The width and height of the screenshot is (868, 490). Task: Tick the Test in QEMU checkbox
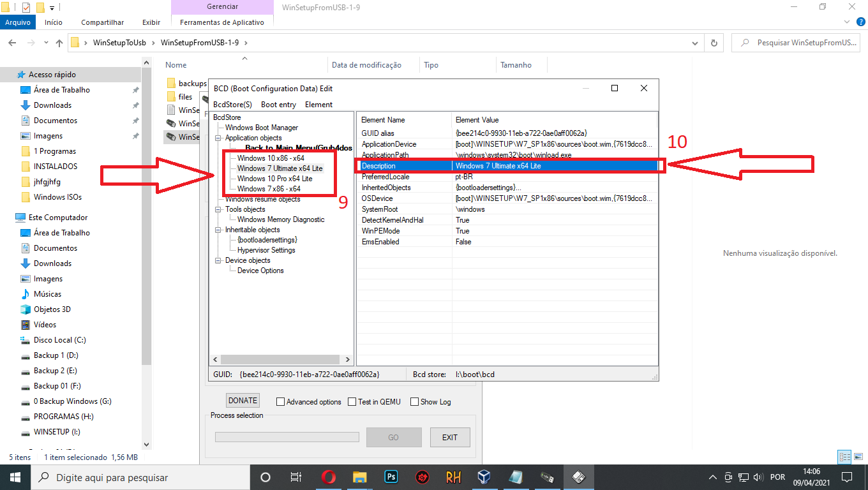[352, 402]
